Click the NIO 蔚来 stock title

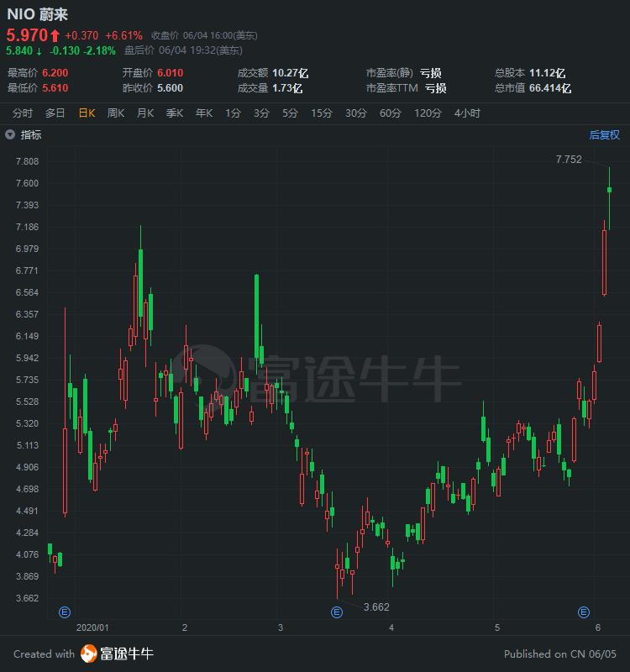tap(38, 14)
